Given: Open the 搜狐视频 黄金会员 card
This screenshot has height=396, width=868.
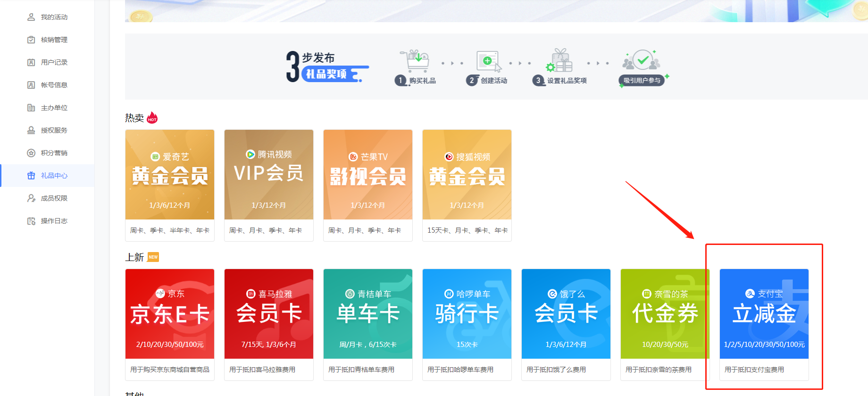Looking at the screenshot, I should (467, 185).
